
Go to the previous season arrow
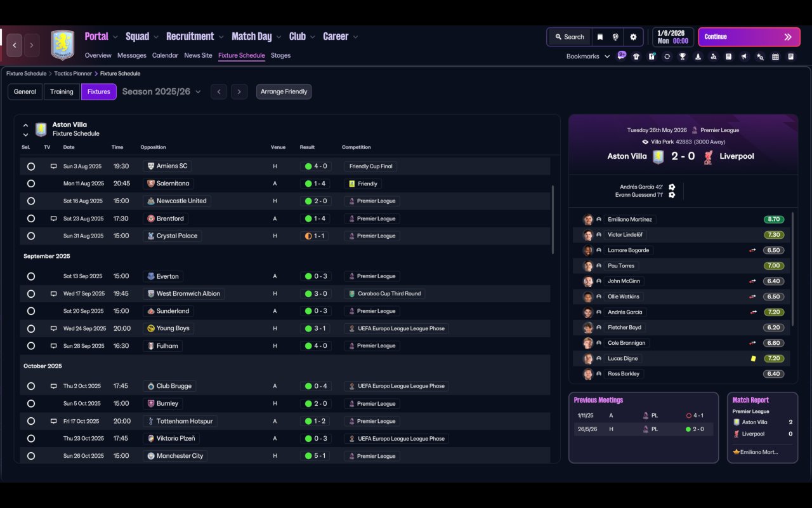(219, 91)
